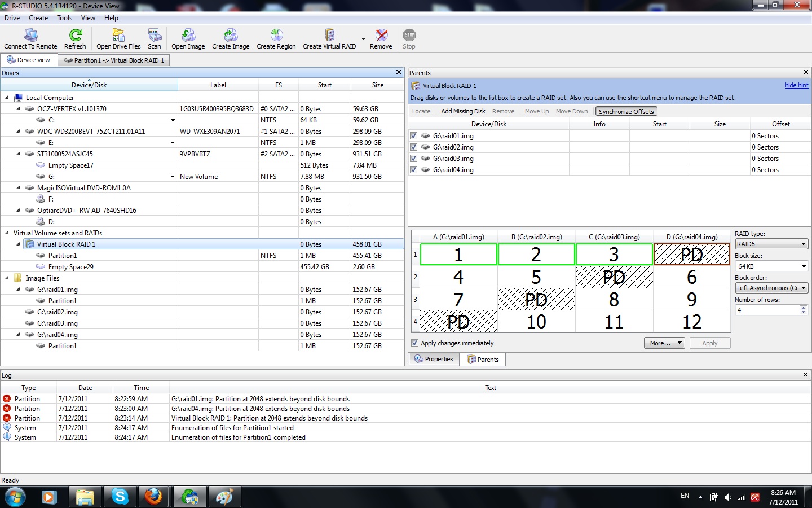Open Skype from the taskbar
The image size is (812, 508).
tap(120, 497)
